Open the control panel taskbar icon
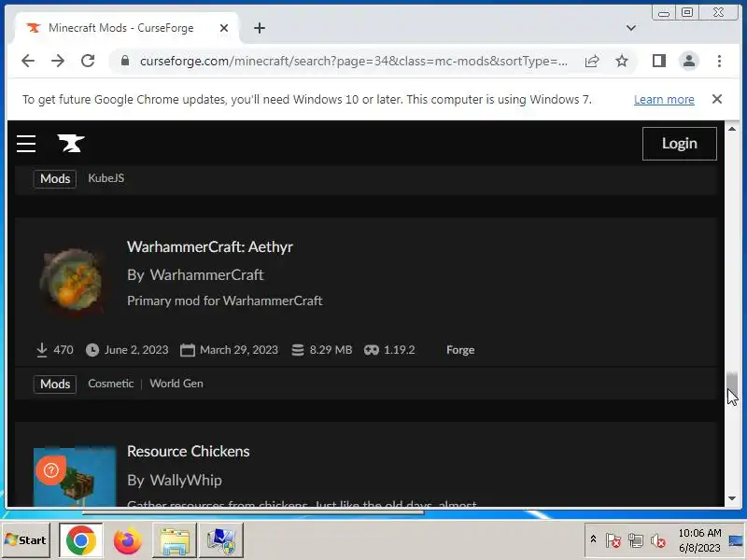Image resolution: width=747 pixels, height=560 pixels. tap(221, 540)
